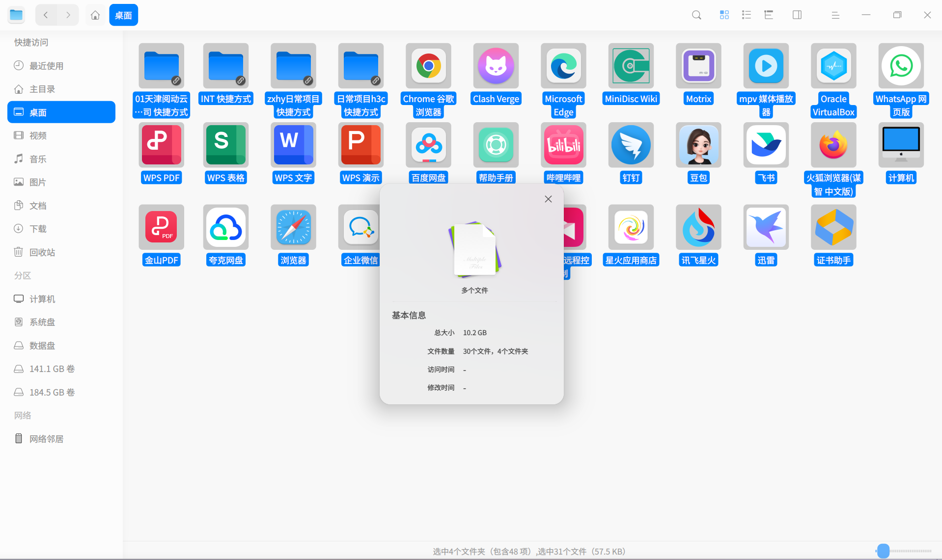Select the 哔哩哔哩 bilibili icon
The image size is (942, 560).
563,145
